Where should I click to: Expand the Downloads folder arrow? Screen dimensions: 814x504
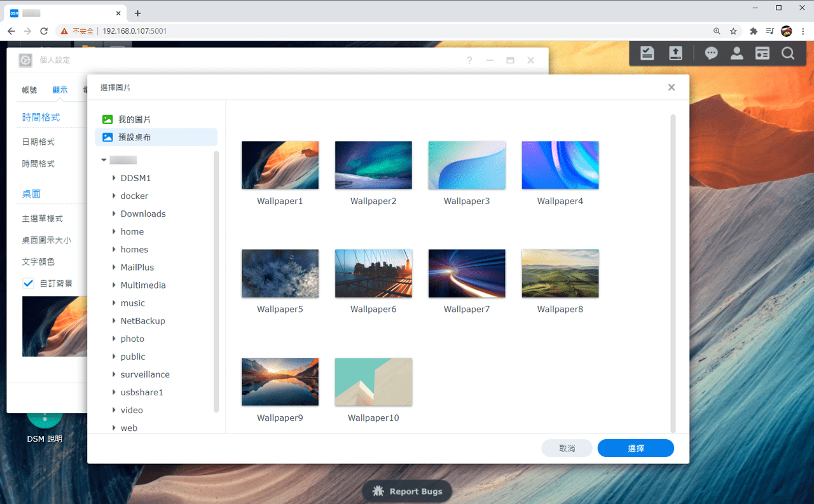pos(114,214)
